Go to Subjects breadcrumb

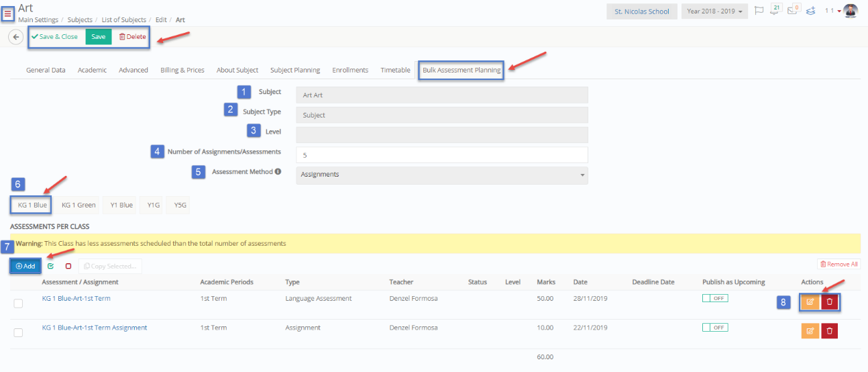[x=80, y=20]
